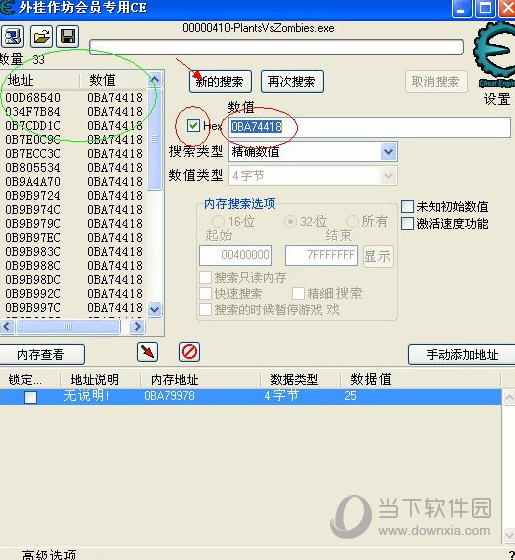Screen dimensions: 515x560
Task: Select result address 0B9B9724
Action: [x=33, y=195]
